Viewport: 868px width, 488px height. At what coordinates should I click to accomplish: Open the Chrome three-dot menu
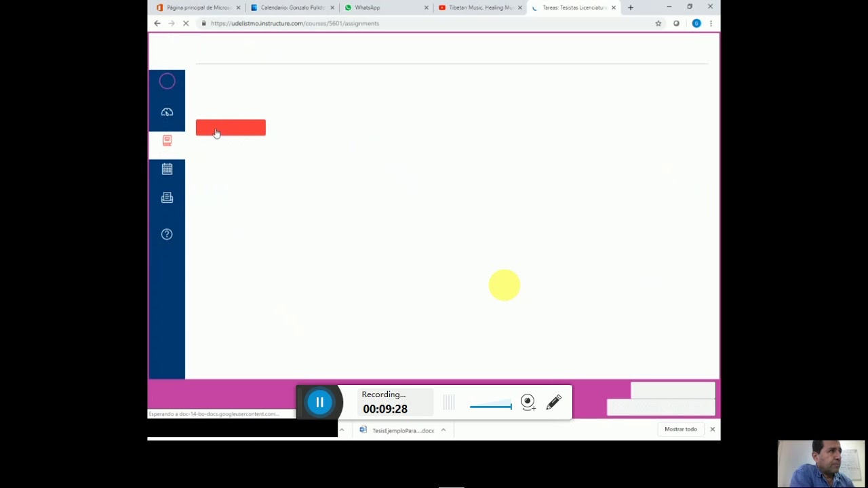click(x=711, y=23)
